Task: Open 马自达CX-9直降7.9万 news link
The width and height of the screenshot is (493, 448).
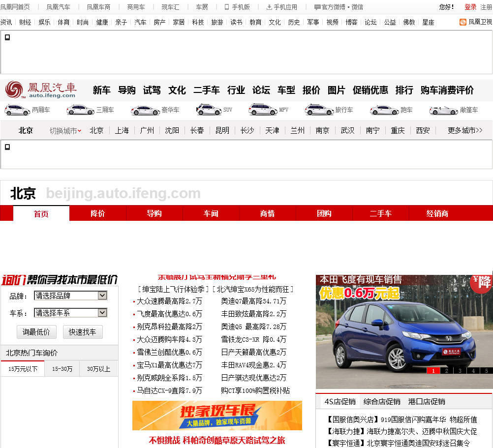Action: [169, 390]
